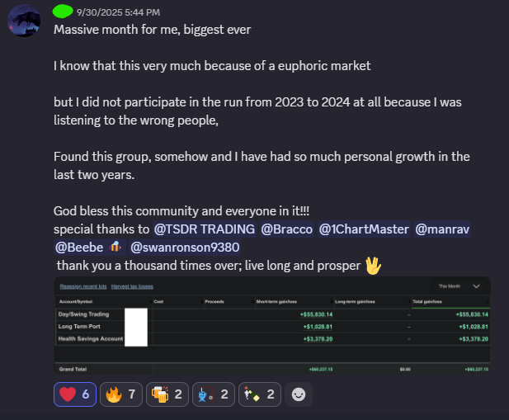Click the fishing pole reaction
This screenshot has height=420, width=509.
[214, 394]
